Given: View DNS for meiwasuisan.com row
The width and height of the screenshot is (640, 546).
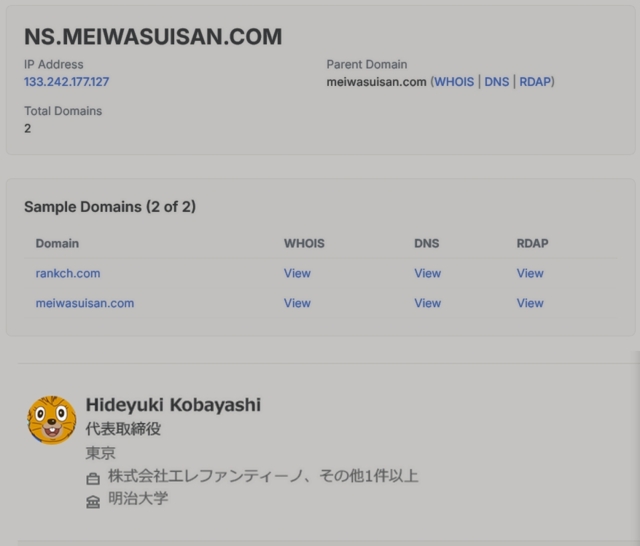Looking at the screenshot, I should (x=427, y=303).
